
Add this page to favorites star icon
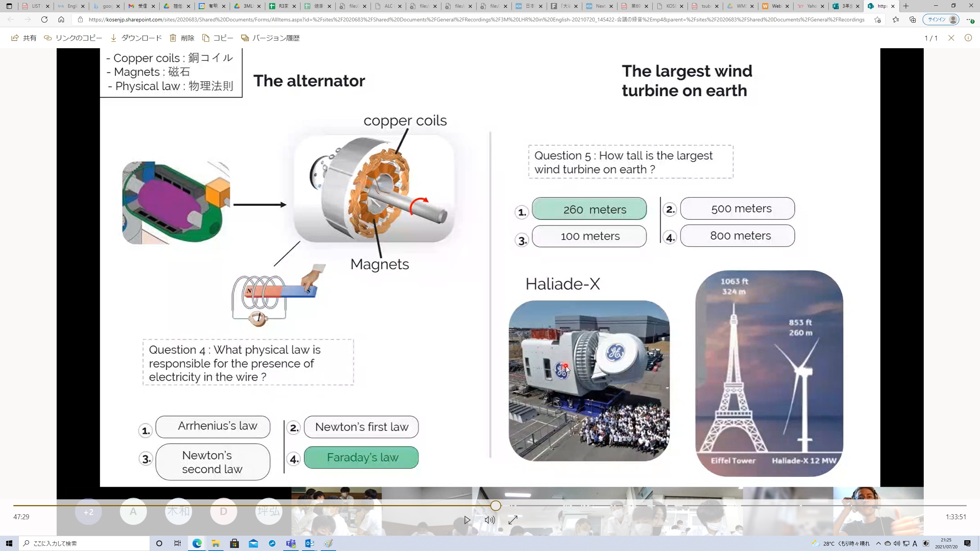coord(877,20)
